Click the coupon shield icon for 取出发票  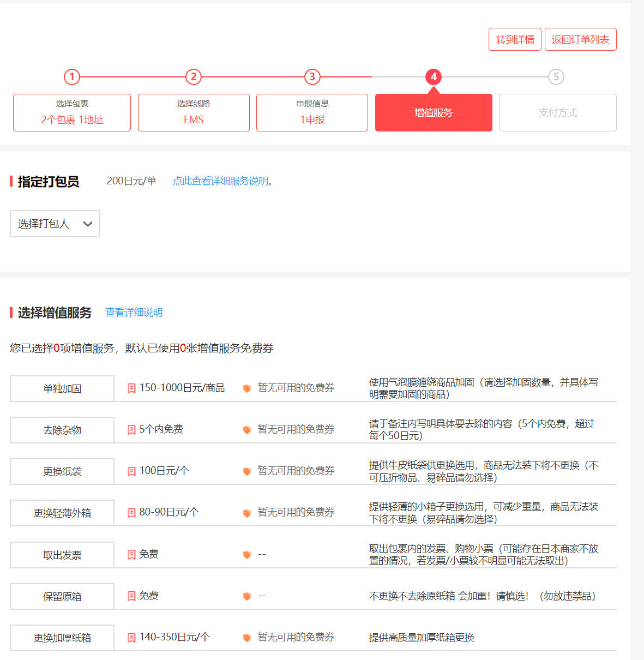point(247,555)
